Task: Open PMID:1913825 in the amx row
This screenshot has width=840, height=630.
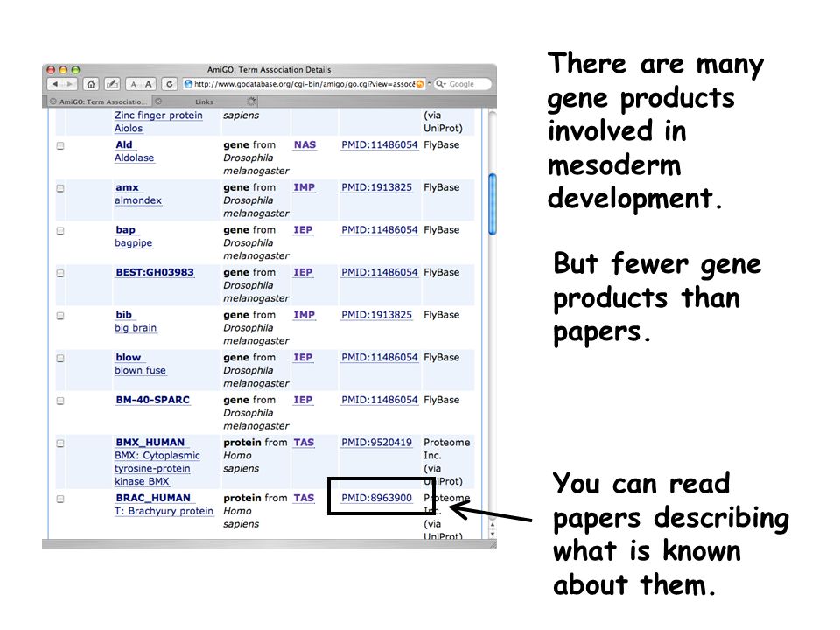Action: (376, 187)
